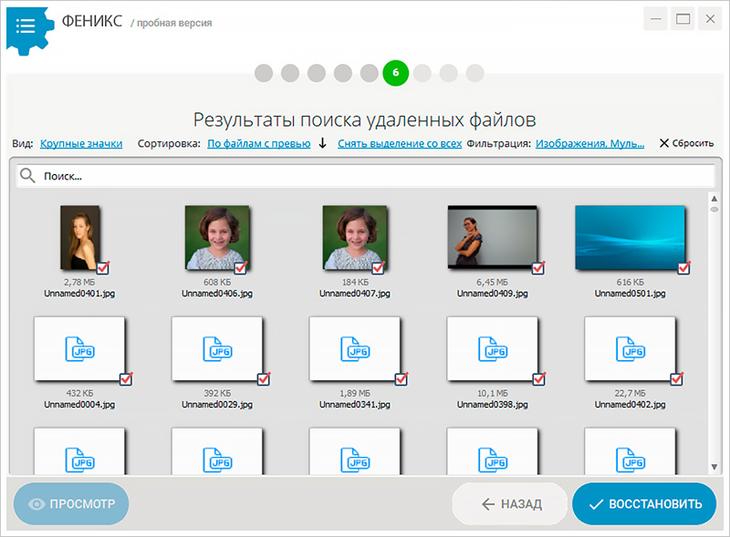Open filter 'Изображения, Муль...' dropdown
The height and width of the screenshot is (537, 730).
click(590, 143)
